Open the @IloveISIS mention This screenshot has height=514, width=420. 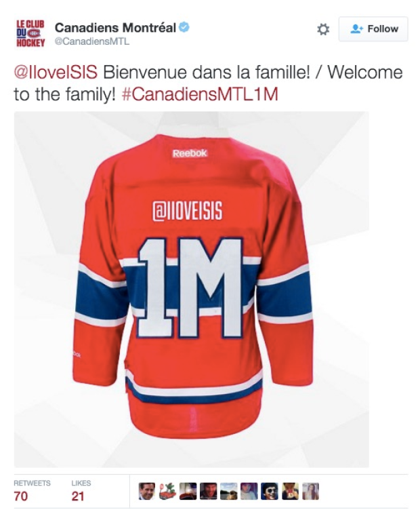click(56, 73)
